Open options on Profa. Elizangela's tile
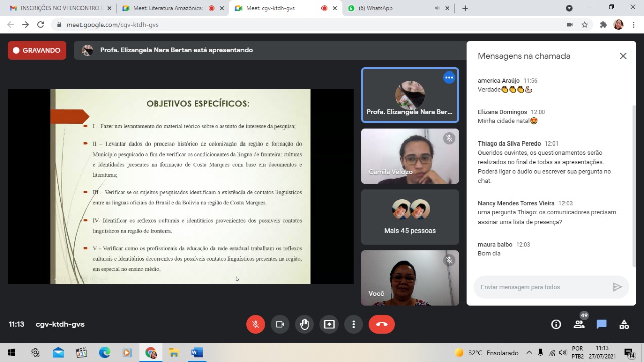Viewport: 644px width, 362px height. coord(449,78)
